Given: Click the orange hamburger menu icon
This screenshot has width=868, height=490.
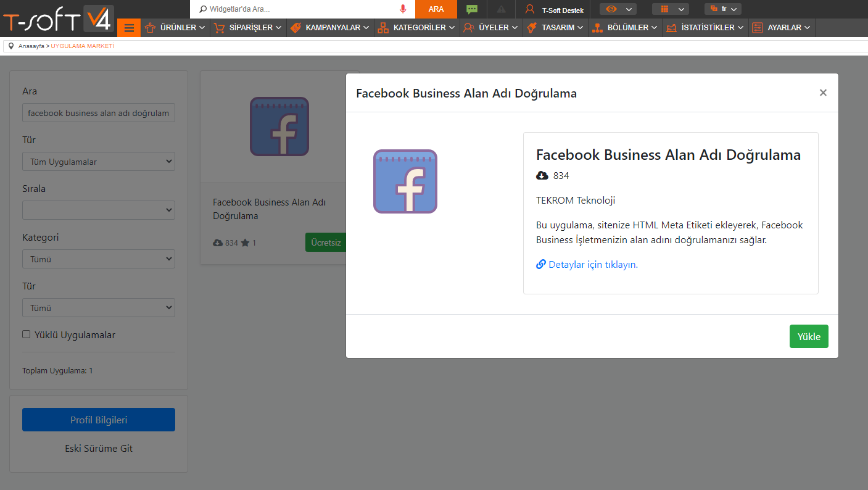Looking at the screenshot, I should point(129,28).
